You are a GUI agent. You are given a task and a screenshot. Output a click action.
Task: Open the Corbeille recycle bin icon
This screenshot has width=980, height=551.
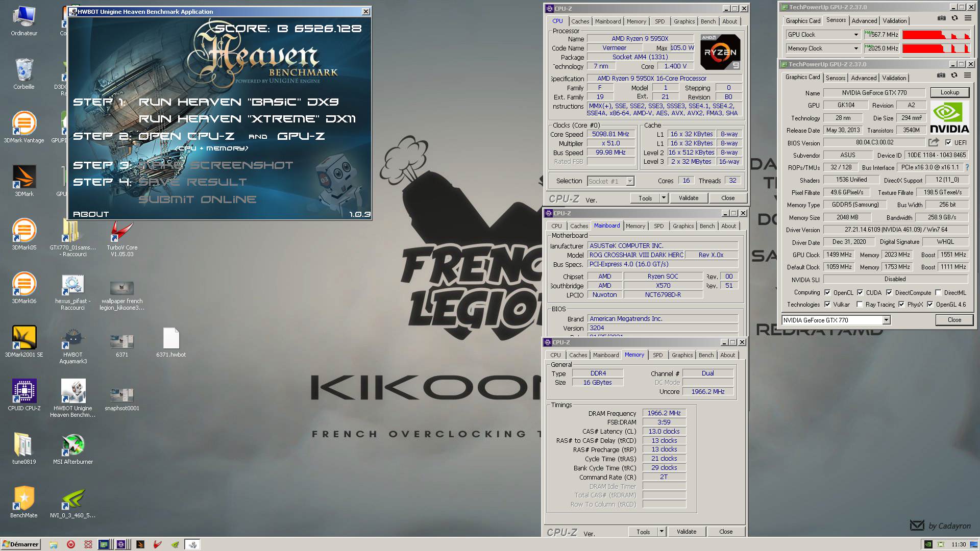24,74
